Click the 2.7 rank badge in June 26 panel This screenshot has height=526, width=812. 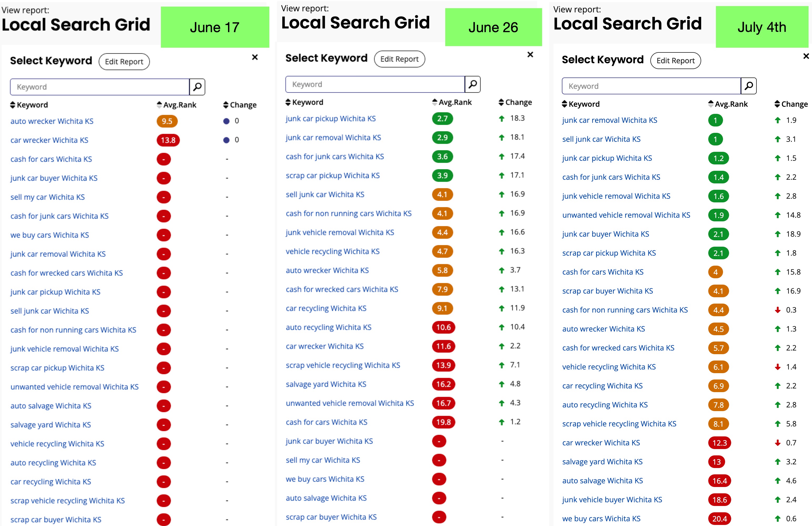(443, 119)
